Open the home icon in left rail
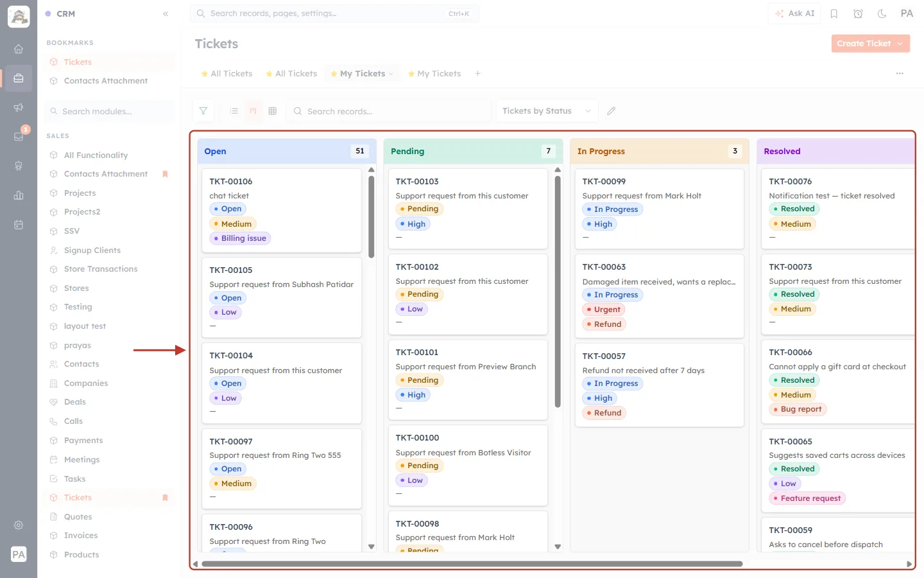 coord(19,49)
